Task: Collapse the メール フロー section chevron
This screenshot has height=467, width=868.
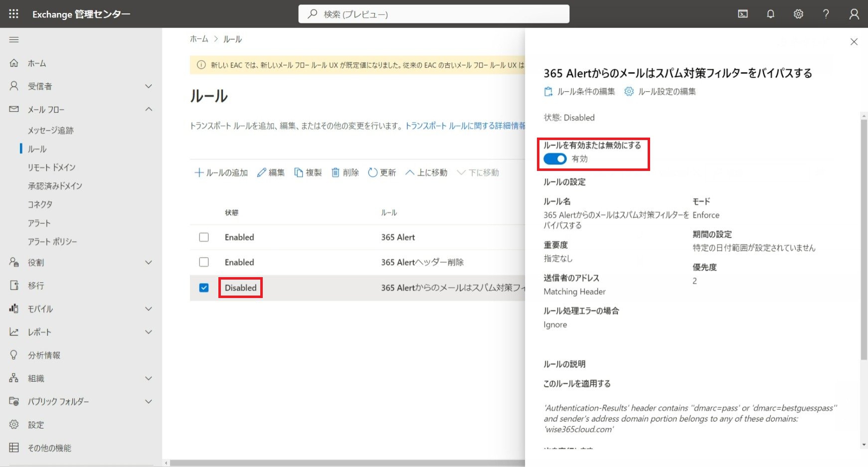Action: click(x=148, y=109)
